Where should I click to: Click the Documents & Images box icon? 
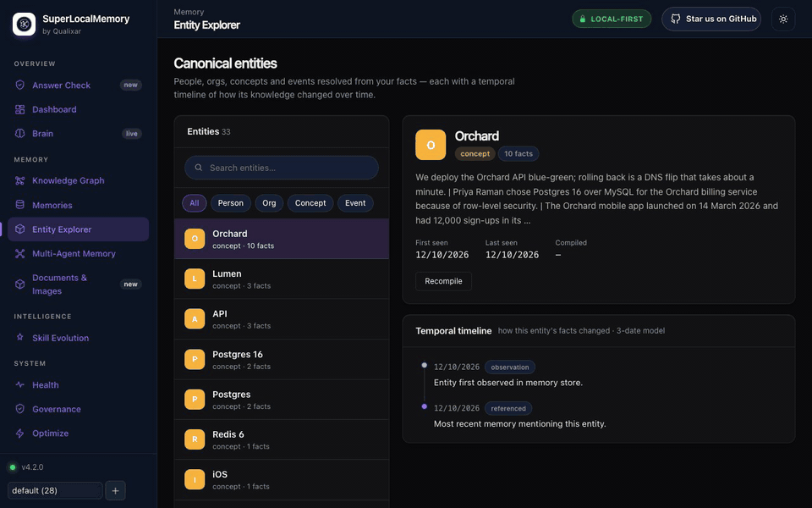coord(19,284)
